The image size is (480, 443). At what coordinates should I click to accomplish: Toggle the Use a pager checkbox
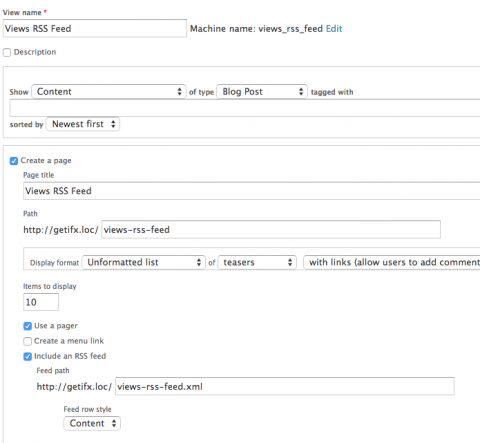[x=28, y=326]
